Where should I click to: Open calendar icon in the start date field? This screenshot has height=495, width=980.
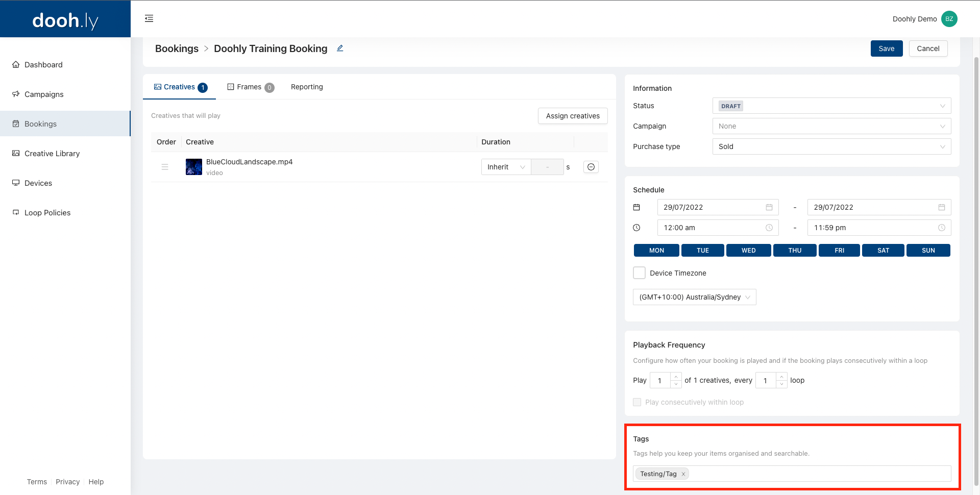[769, 207]
